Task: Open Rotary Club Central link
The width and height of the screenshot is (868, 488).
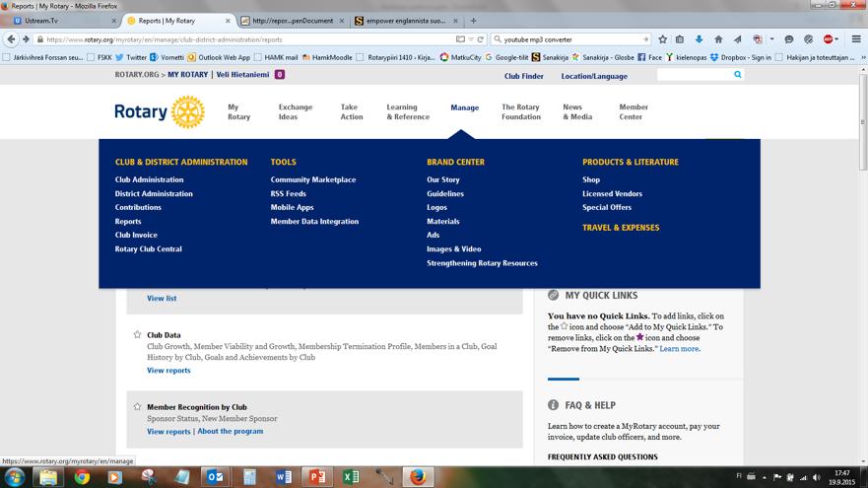Action: [149, 248]
